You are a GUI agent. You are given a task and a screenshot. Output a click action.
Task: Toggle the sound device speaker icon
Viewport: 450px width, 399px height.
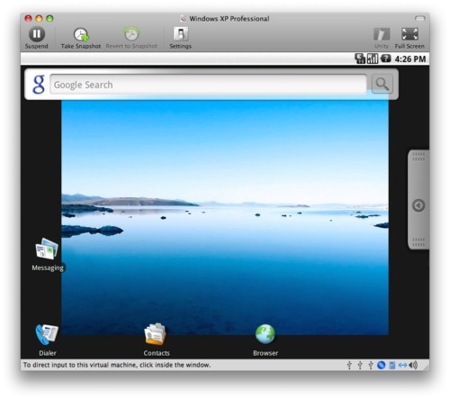tap(414, 365)
